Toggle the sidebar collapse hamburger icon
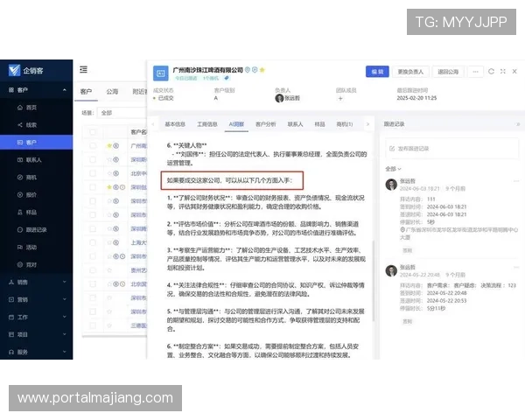This screenshot has width=525, height=420. pyautogui.click(x=83, y=69)
